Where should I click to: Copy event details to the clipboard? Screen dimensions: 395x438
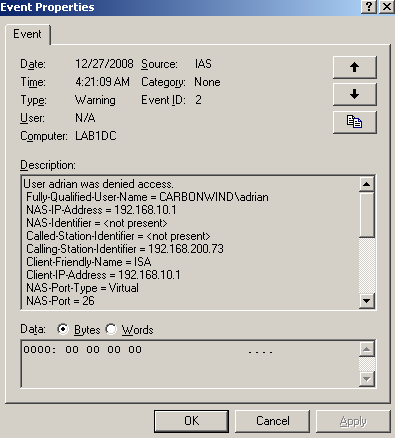355,122
